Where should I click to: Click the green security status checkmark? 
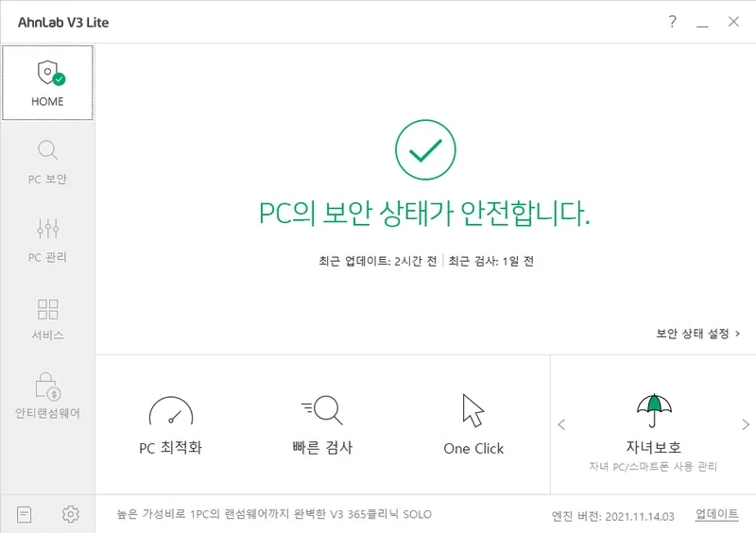(x=425, y=149)
